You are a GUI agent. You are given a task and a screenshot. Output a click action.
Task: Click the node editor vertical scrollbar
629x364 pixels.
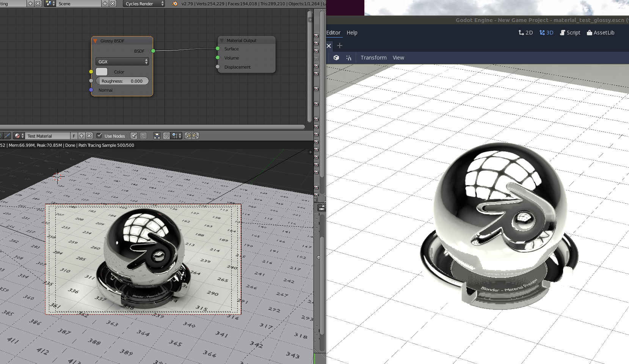310,66
